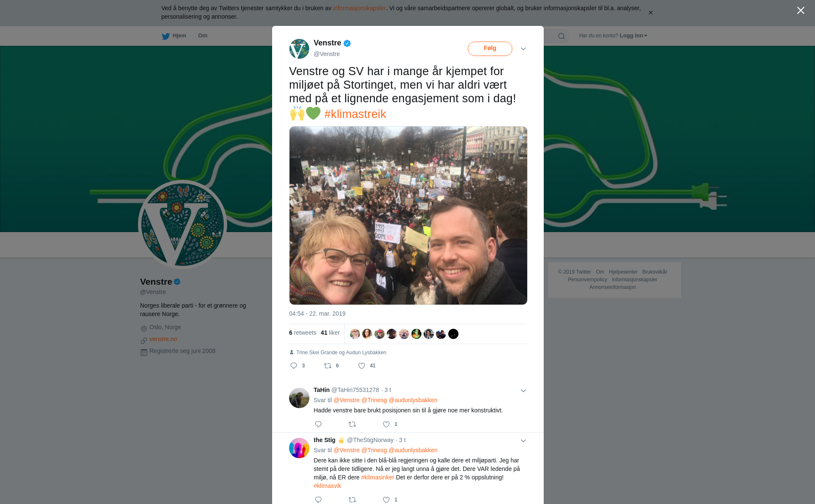Image resolution: width=815 pixels, height=504 pixels.
Task: Close the tweet overlay with the X
Action: 801,11
